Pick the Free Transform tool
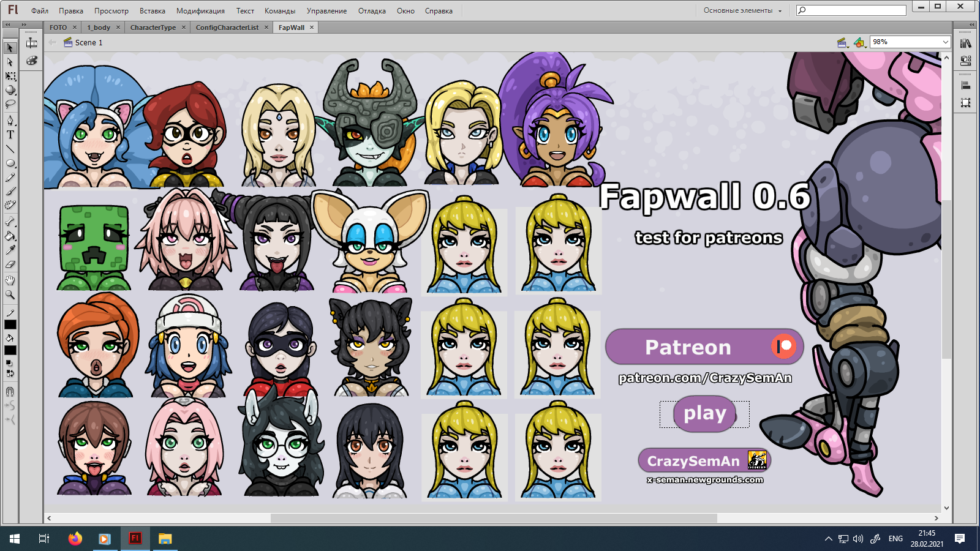 pyautogui.click(x=10, y=76)
